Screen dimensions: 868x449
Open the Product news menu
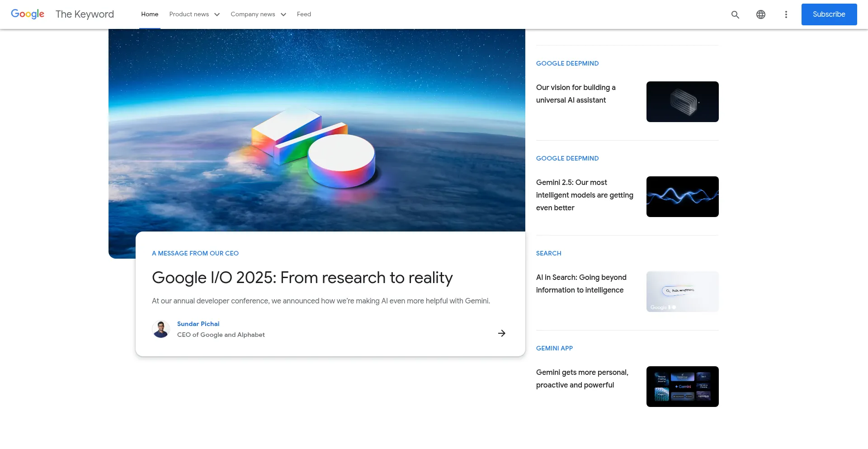tap(189, 14)
